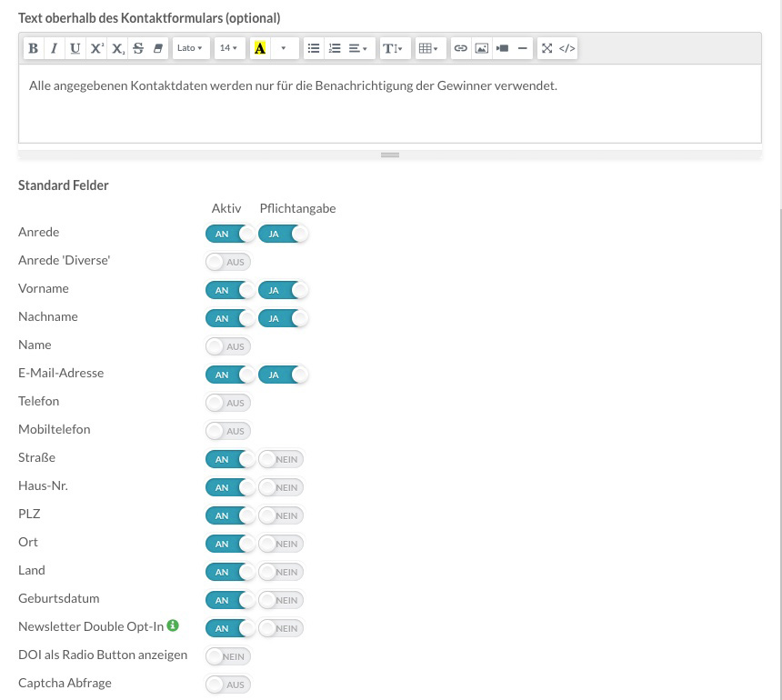Disable the Anrede Aktiv switch

230,234
